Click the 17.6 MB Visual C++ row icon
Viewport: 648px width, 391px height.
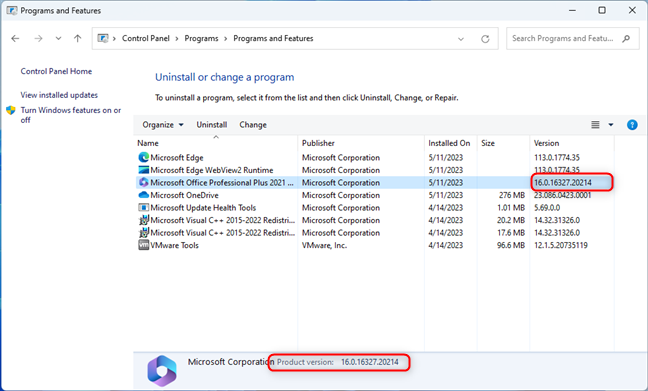click(x=143, y=232)
